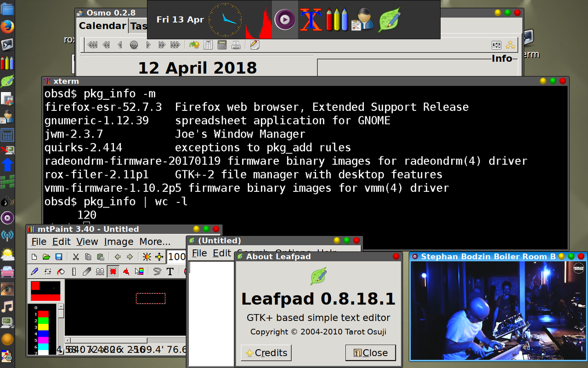
Task: Pick green palette colour 2 in mtPaint
Action: click(x=43, y=320)
